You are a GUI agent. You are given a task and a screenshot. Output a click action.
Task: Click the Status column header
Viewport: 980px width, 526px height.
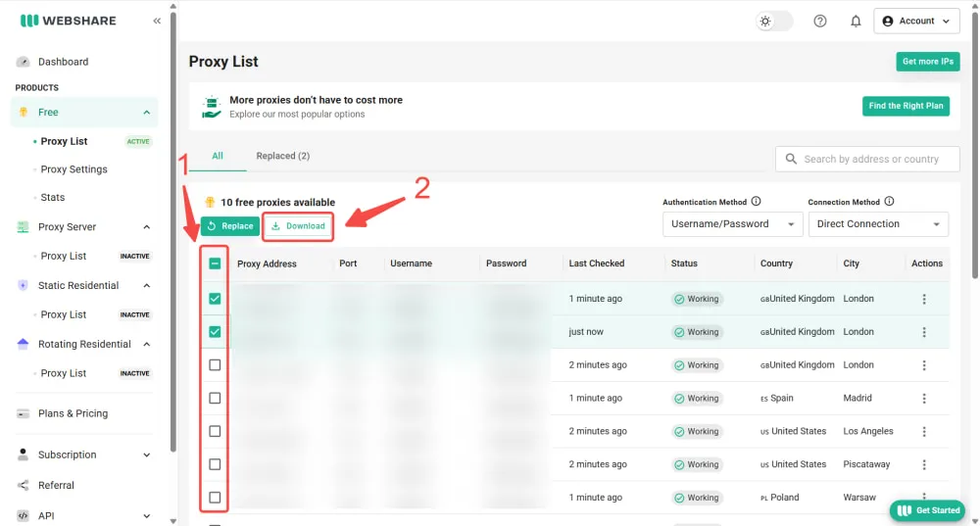coord(684,263)
